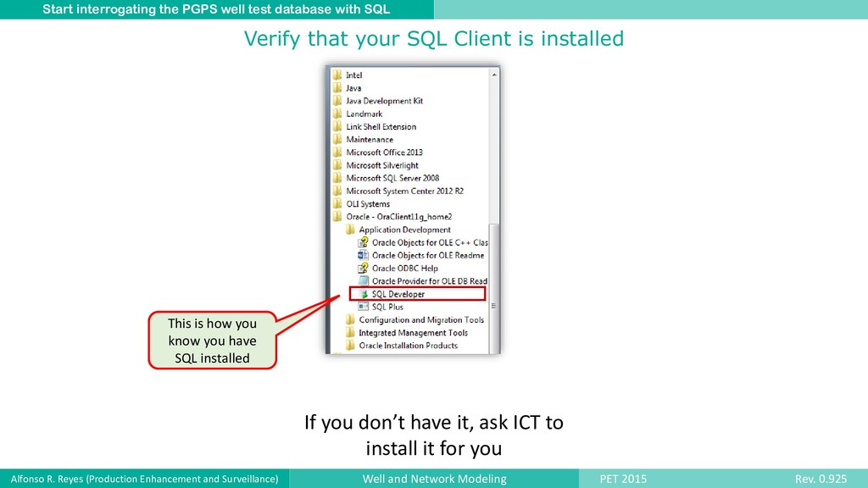
Task: Open Oracle Objects for OLE Readme text
Action: click(428, 255)
